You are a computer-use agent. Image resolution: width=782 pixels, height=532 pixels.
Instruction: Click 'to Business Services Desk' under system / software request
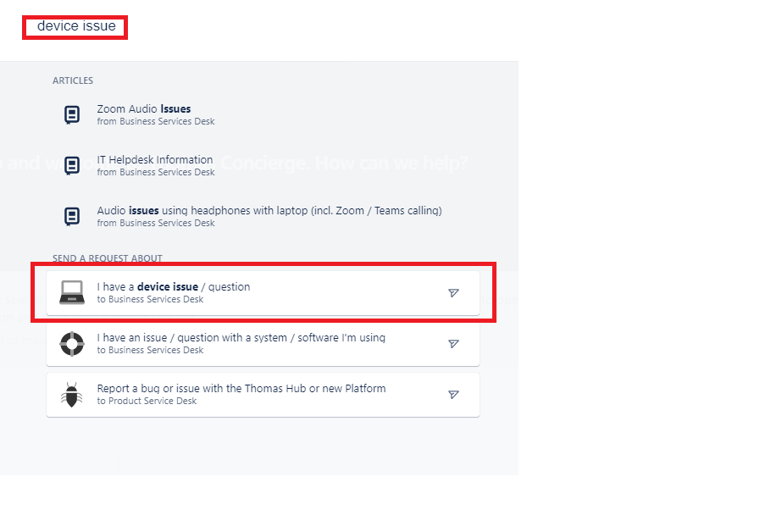click(150, 351)
